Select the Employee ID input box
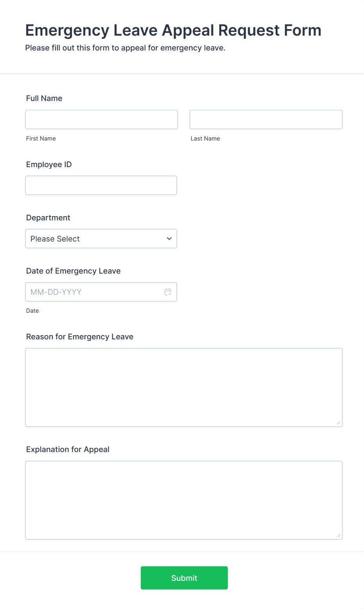This screenshot has width=364, height=609. click(x=101, y=185)
